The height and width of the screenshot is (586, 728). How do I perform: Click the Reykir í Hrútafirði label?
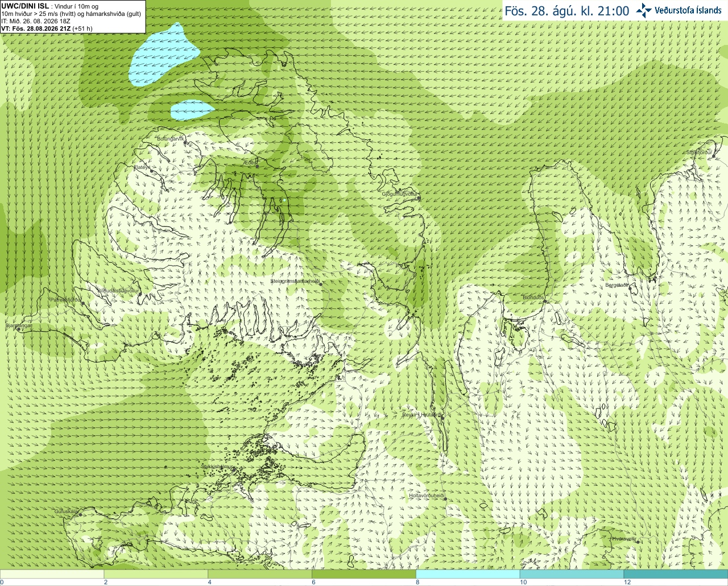(x=422, y=415)
